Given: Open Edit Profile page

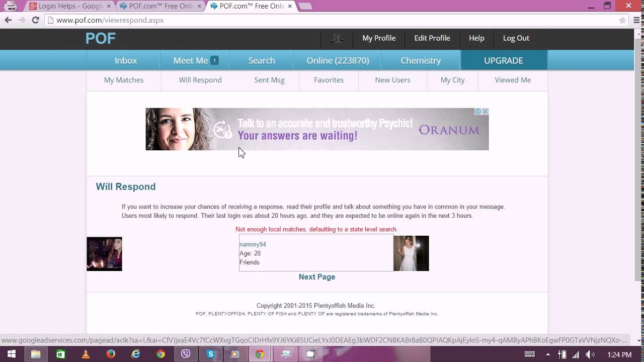Looking at the screenshot, I should point(432,38).
